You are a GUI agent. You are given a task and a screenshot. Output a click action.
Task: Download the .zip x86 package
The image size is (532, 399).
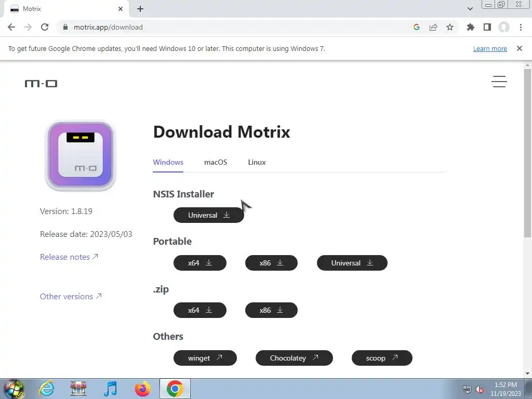tap(271, 310)
